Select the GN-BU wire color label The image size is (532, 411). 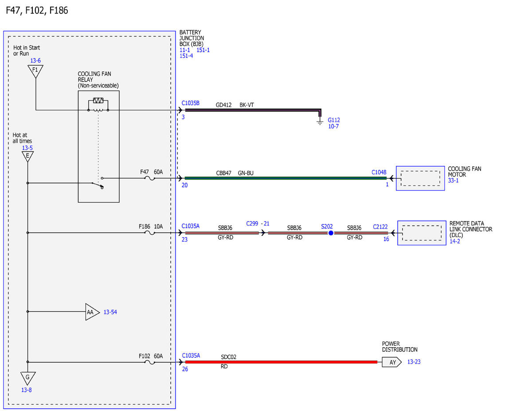pyautogui.click(x=246, y=173)
